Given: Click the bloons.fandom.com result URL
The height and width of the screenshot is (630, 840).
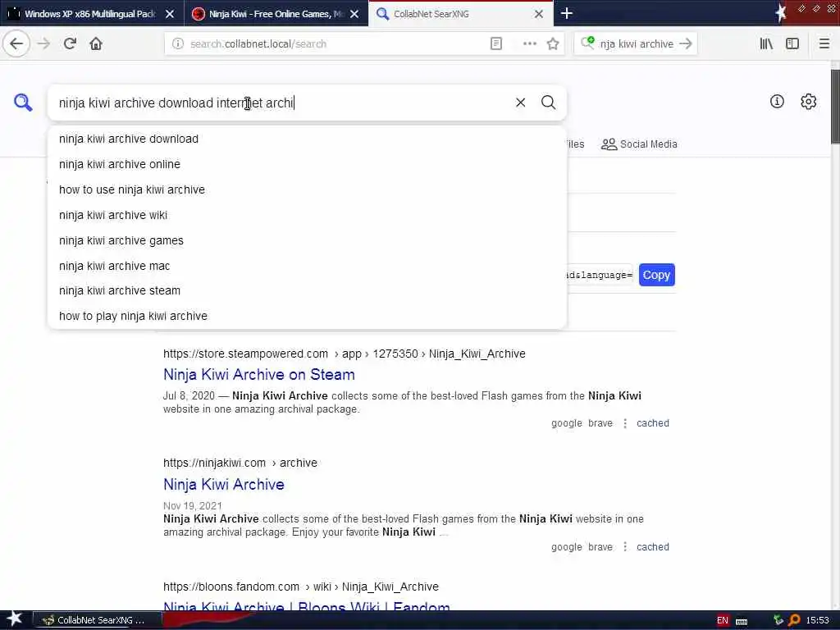Looking at the screenshot, I should click(300, 587).
